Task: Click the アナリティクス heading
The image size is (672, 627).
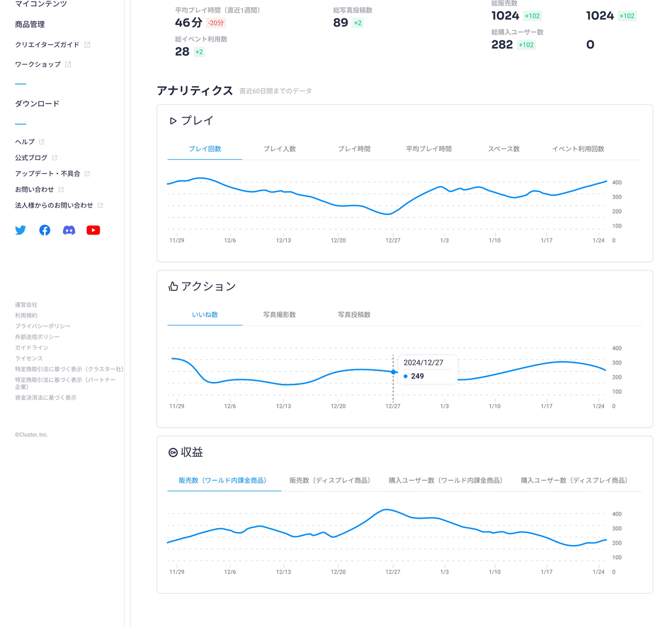Action: (195, 91)
